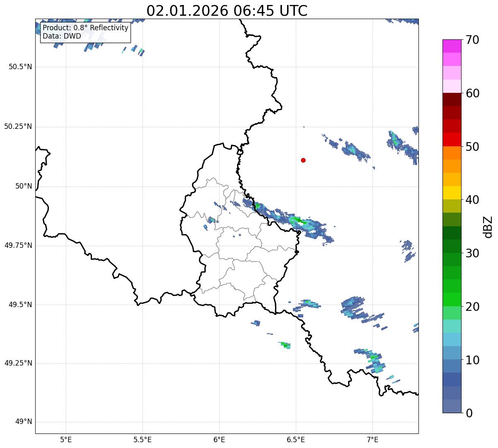
Task: Click the red station marker dot
Action: tap(303, 160)
